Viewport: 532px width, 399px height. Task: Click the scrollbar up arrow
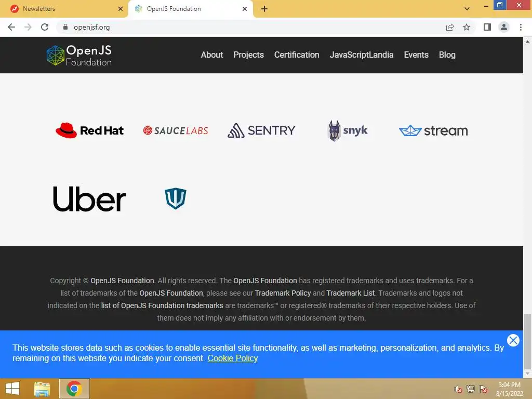[x=527, y=42]
